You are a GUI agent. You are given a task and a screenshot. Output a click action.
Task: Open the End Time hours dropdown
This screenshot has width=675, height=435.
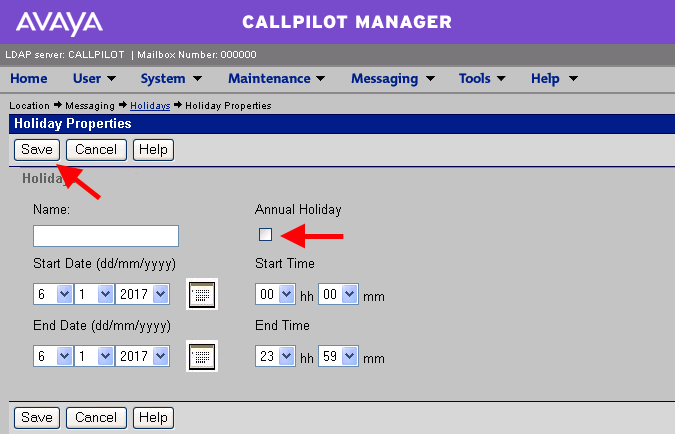275,356
